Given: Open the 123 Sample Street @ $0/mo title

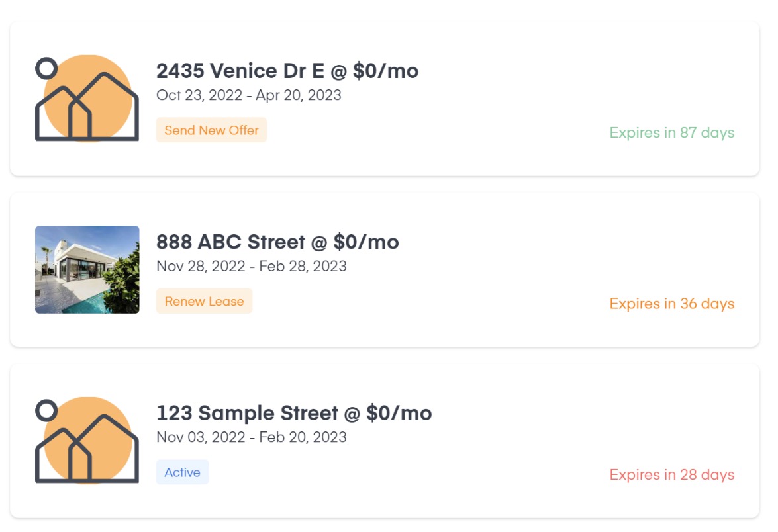Looking at the screenshot, I should click(294, 413).
